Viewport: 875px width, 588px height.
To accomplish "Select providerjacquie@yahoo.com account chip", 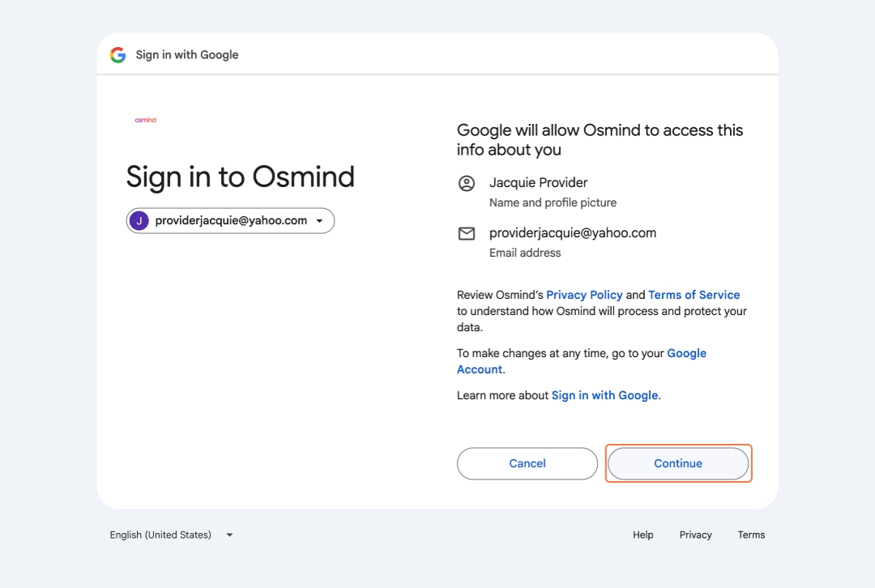I will [x=230, y=221].
